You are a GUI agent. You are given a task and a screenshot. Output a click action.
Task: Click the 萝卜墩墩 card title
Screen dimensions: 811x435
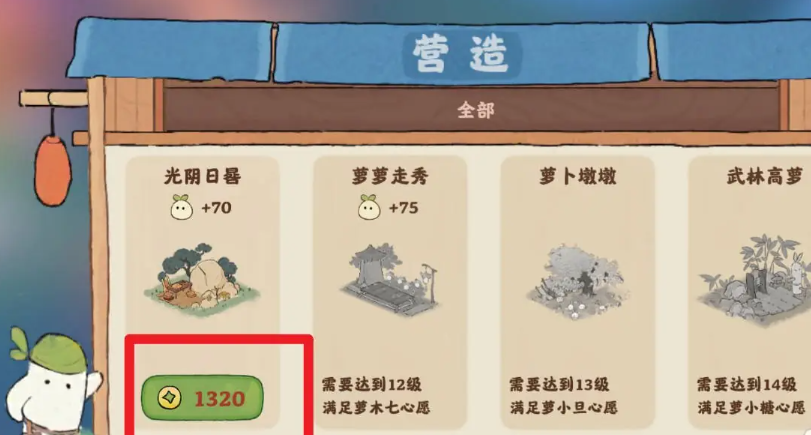tap(577, 176)
